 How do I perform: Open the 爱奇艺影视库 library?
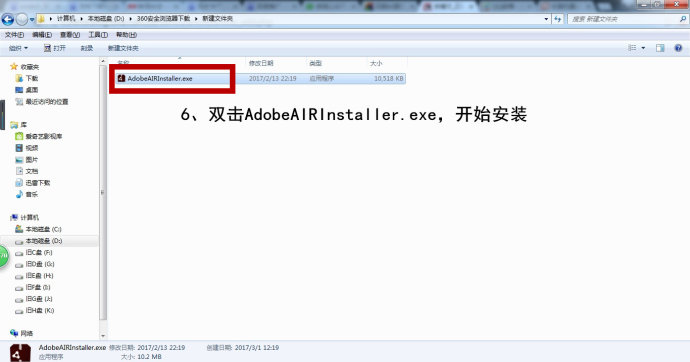44,136
